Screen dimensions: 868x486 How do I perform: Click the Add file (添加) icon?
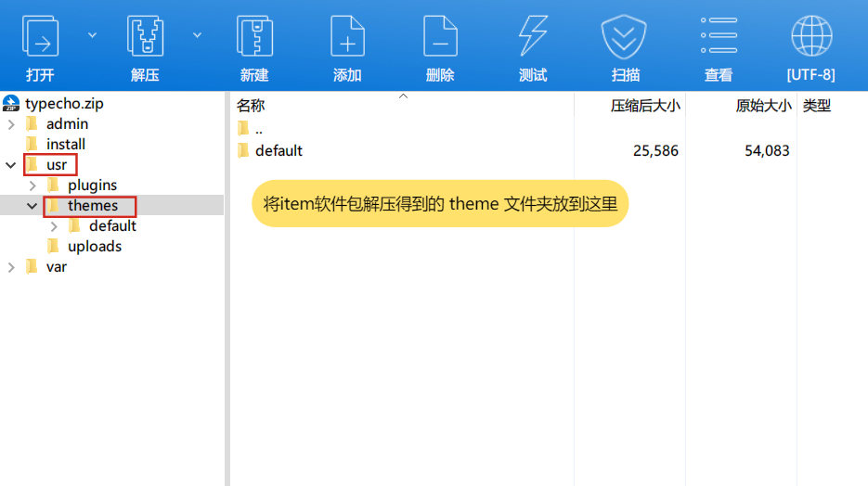click(347, 37)
